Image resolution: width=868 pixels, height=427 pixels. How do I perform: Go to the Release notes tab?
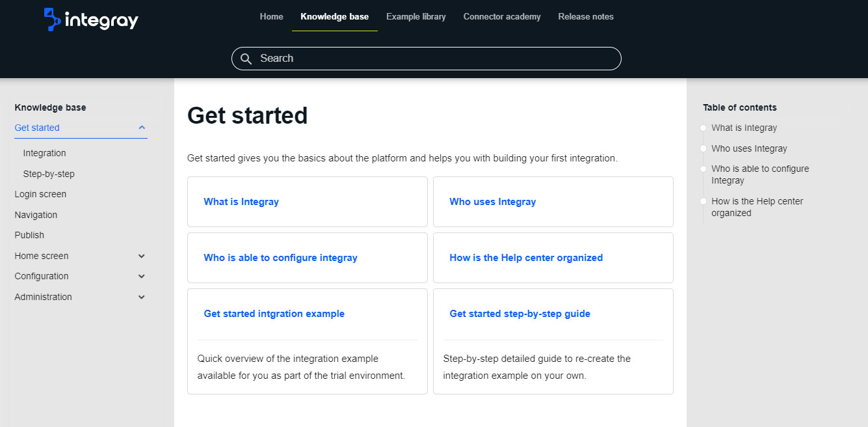(585, 17)
